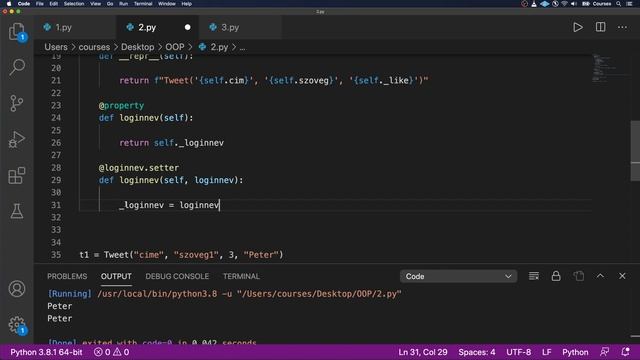Open the Extensions view

(x=17, y=176)
